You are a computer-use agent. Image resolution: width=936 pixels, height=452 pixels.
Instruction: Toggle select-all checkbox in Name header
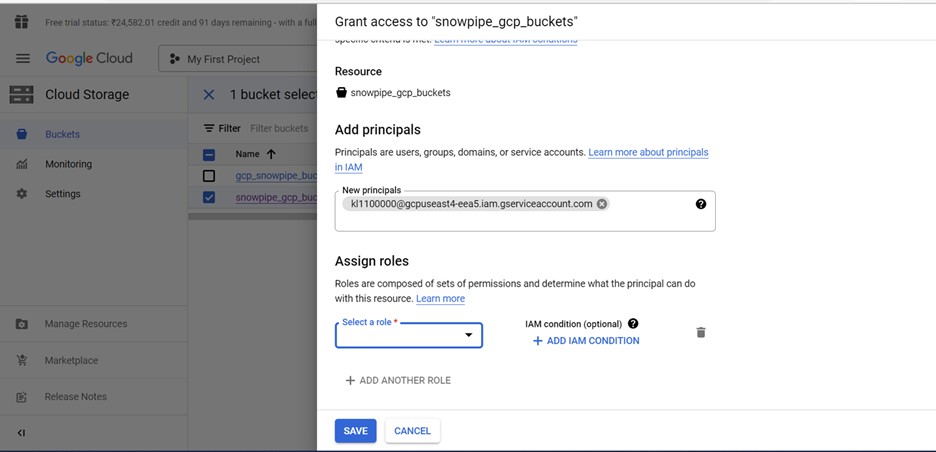209,154
